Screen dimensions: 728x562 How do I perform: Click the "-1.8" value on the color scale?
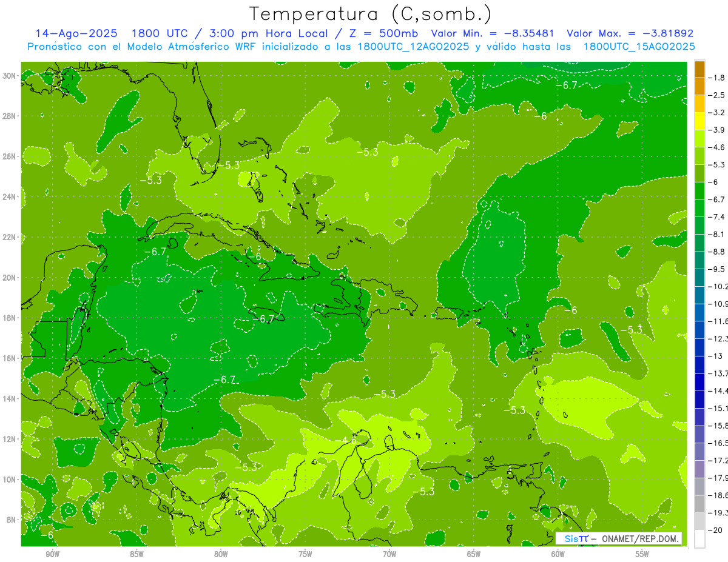[716, 78]
